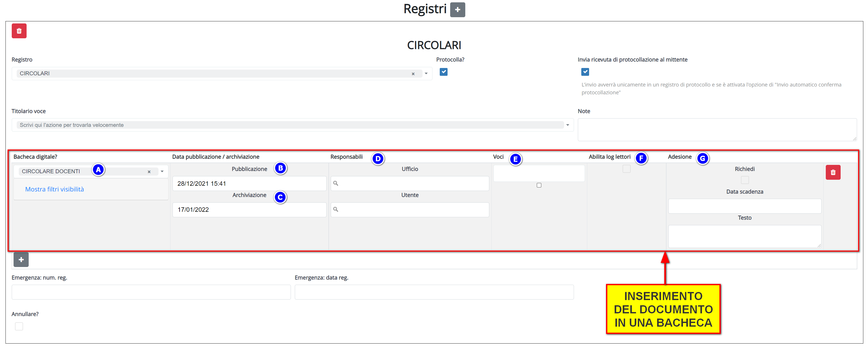The height and width of the screenshot is (348, 868).
Task: Click the Registri page title
Action: pyautogui.click(x=425, y=9)
